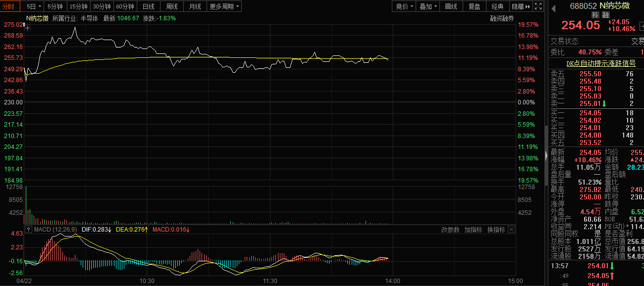Open the 竞价 dropdown menu
Viewport: 644px width, 286px height.
pyautogui.click(x=404, y=6)
